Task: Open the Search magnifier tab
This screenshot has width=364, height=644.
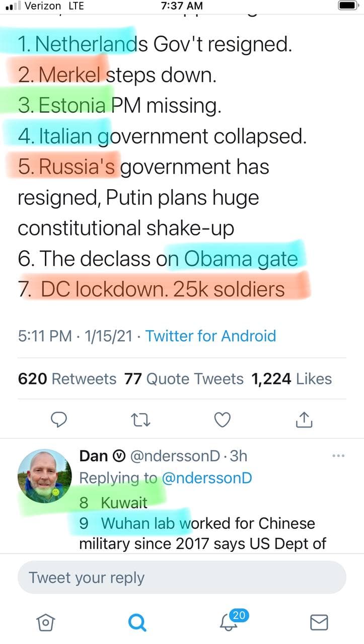Action: point(137,623)
